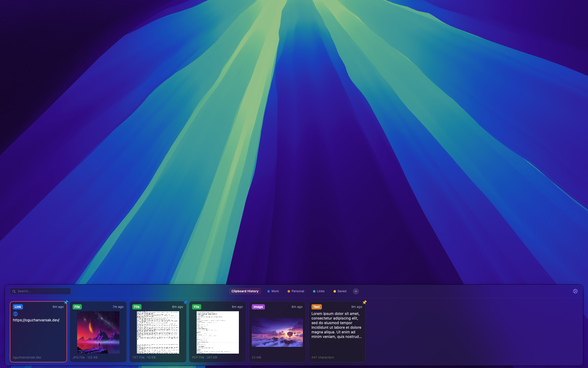Click the globe icon on the Link card
The height and width of the screenshot is (368, 588).
point(15,314)
